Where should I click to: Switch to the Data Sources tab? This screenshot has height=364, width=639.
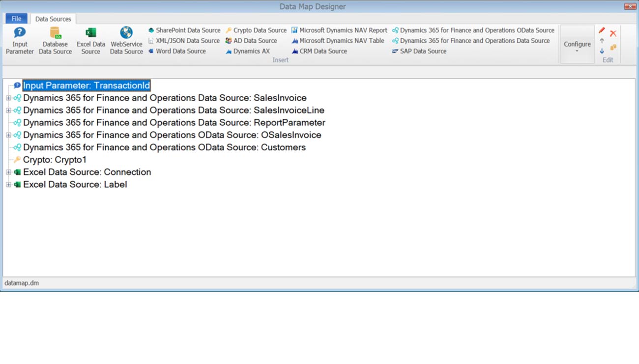pos(53,19)
